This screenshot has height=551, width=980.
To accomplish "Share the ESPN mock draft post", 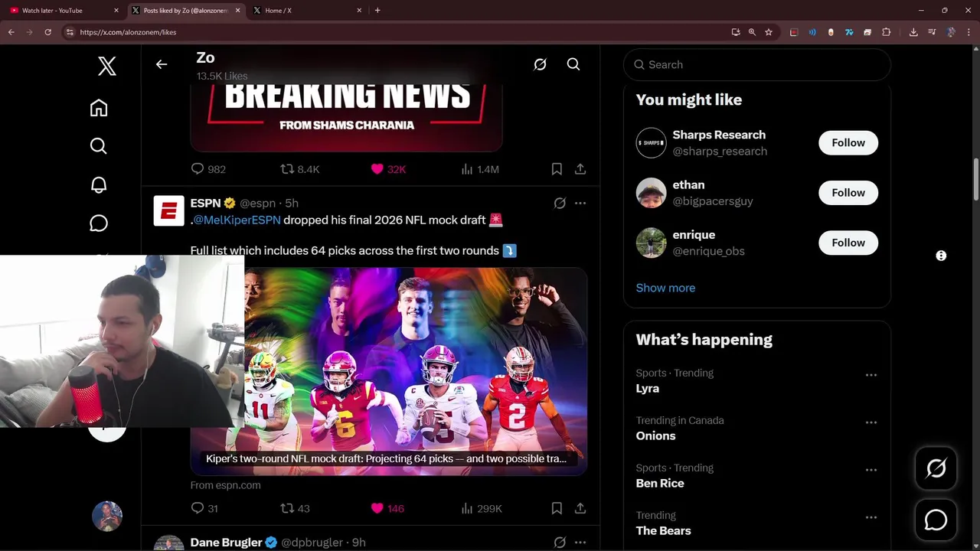I will 580,508.
